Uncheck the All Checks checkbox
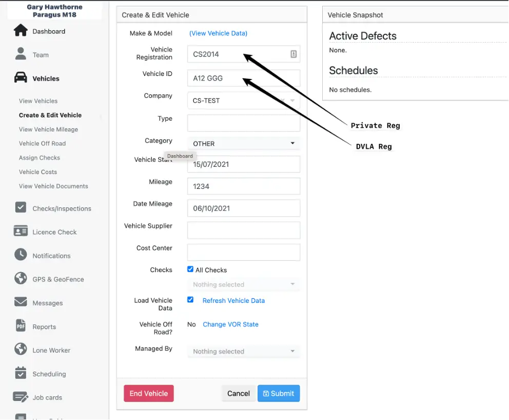 [x=190, y=269]
